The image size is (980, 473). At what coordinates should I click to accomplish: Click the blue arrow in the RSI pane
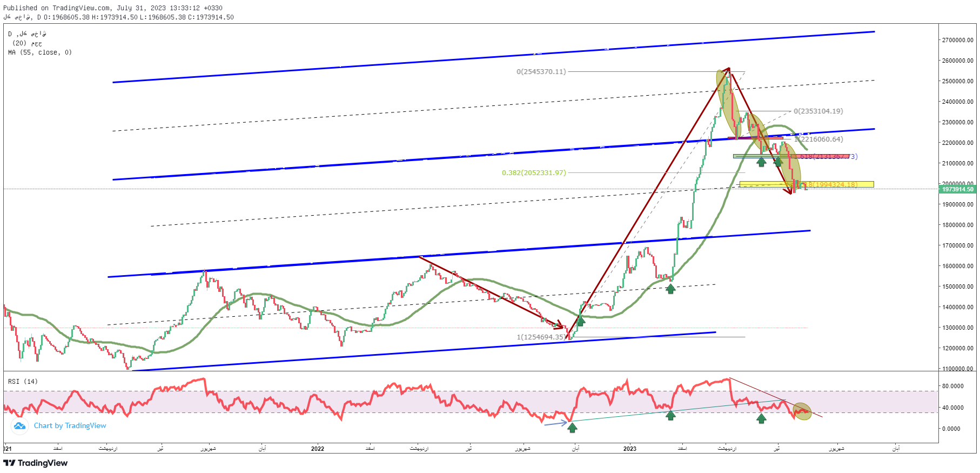coord(555,423)
